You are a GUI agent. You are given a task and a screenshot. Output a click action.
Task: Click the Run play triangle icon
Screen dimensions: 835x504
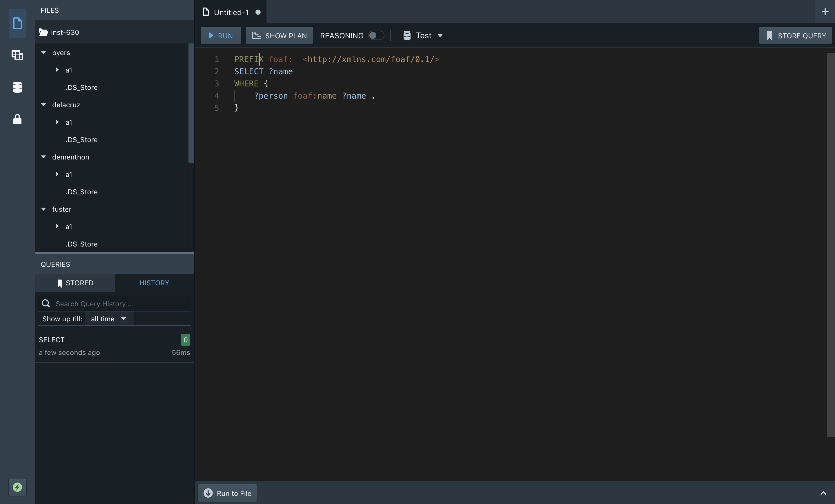pos(211,36)
